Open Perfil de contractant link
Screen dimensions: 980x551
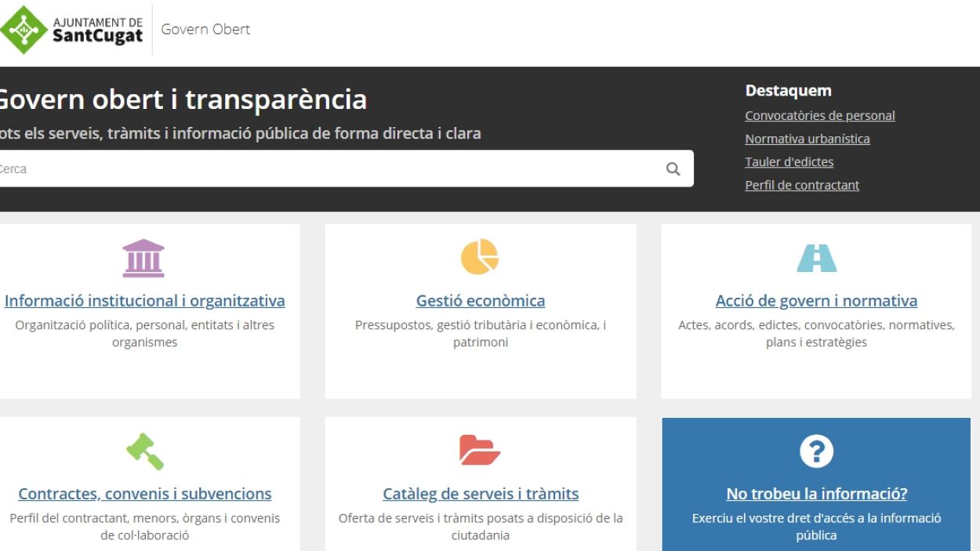pyautogui.click(x=801, y=186)
